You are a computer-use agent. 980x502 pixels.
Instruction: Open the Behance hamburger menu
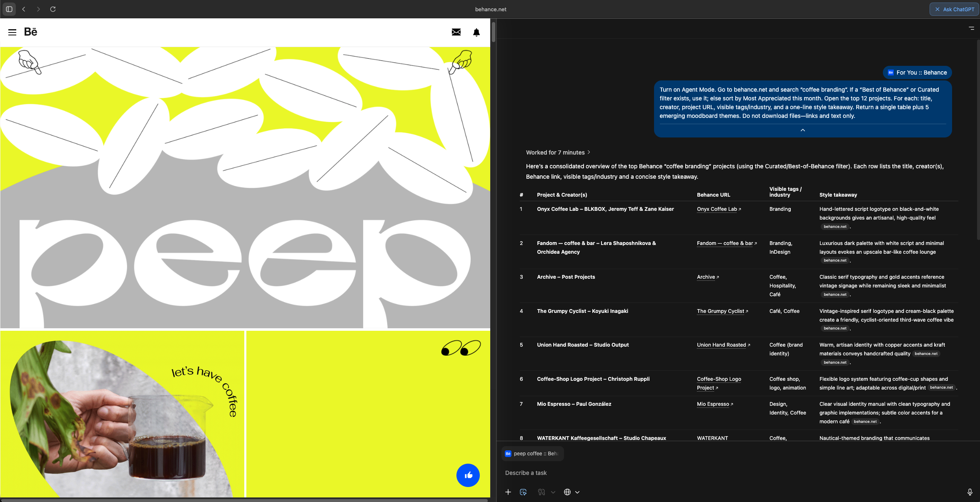pyautogui.click(x=12, y=32)
